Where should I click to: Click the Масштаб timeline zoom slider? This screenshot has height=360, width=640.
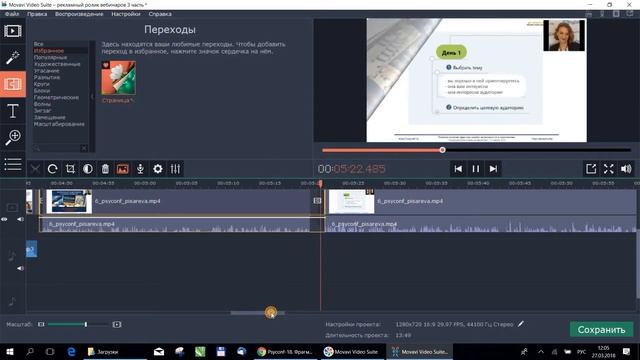[78, 324]
